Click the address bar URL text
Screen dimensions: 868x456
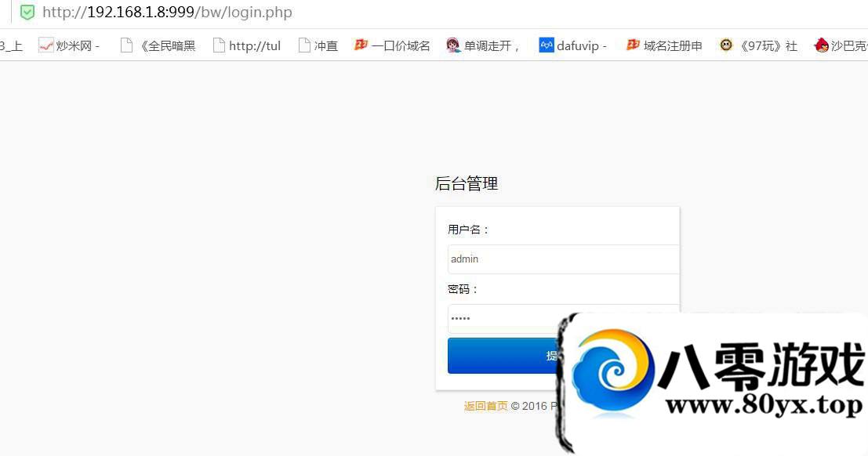[167, 13]
